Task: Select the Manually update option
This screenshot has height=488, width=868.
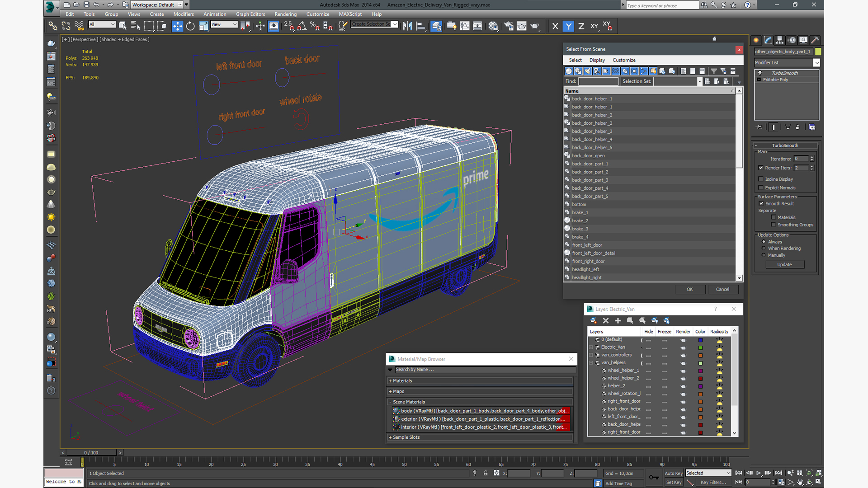Action: pos(764,255)
